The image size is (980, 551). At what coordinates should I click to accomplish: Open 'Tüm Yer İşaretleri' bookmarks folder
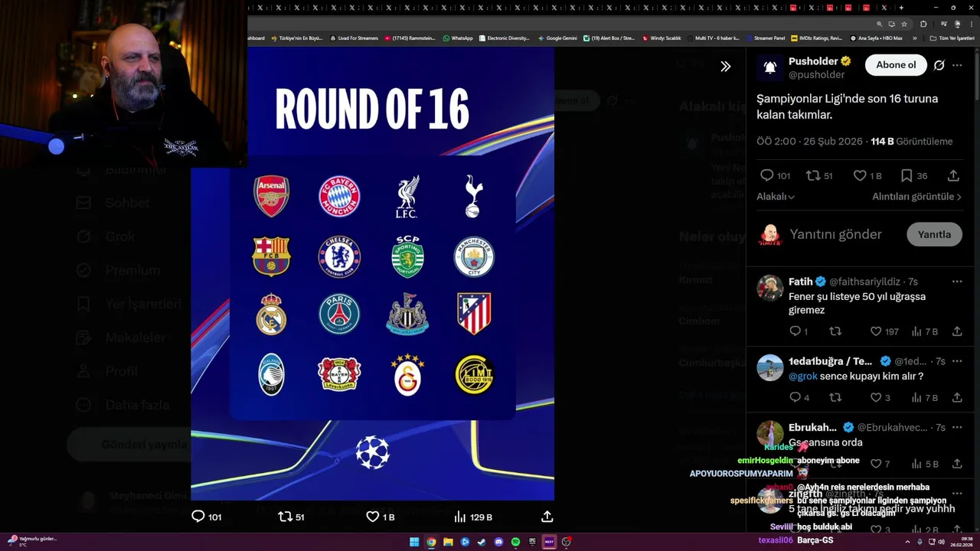pos(952,37)
